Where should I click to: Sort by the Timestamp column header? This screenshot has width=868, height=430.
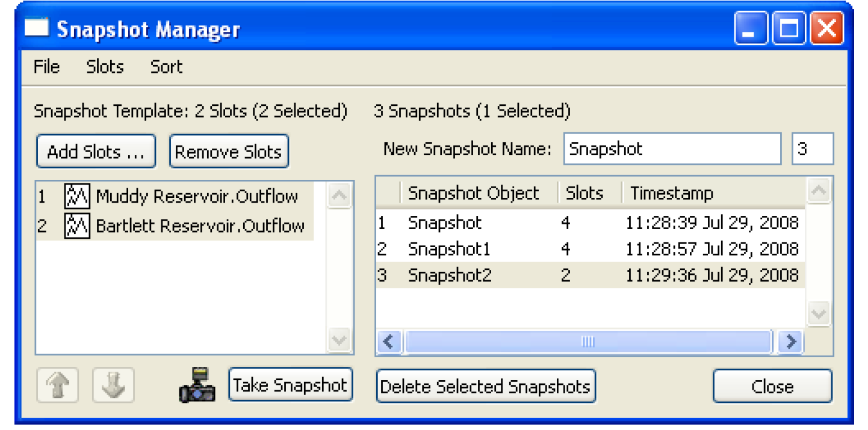tap(671, 193)
